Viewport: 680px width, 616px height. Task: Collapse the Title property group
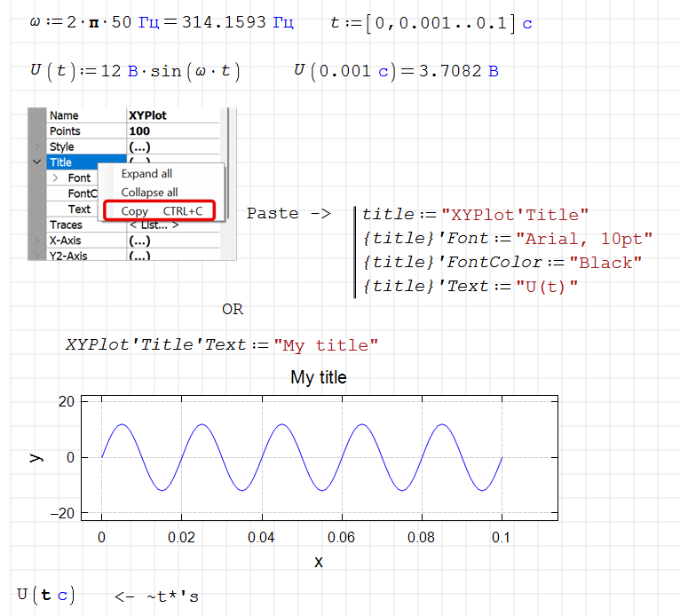point(36,162)
